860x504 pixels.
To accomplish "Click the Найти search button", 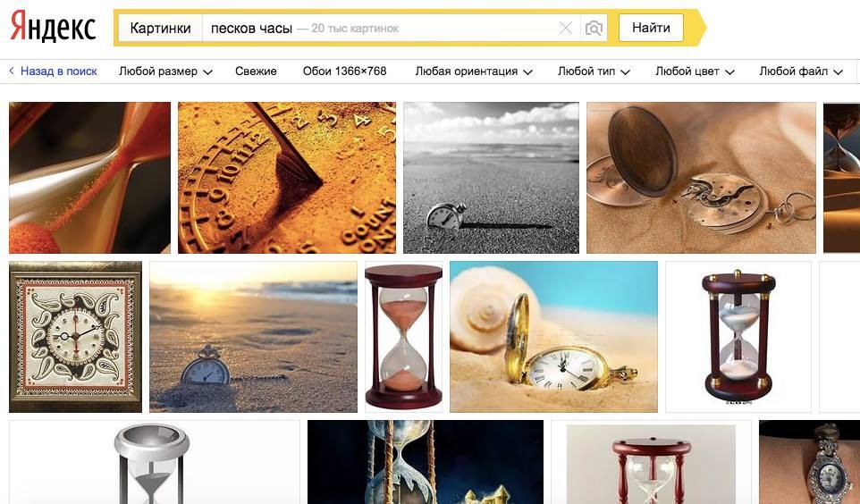I will [x=651, y=28].
